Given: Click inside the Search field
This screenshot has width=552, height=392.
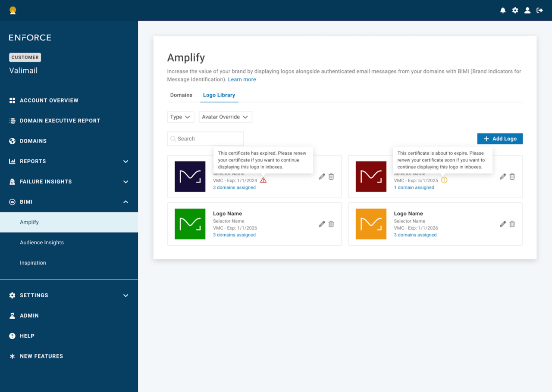Looking at the screenshot, I should (x=205, y=138).
